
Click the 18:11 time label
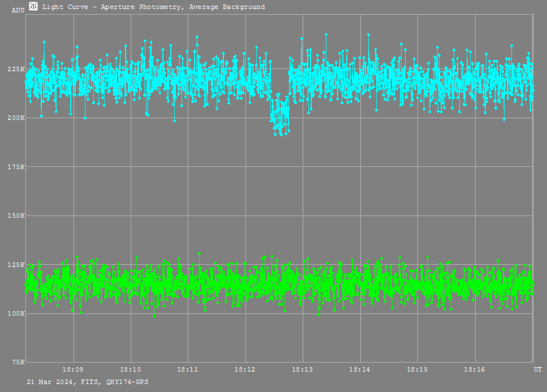pyautogui.click(x=188, y=369)
